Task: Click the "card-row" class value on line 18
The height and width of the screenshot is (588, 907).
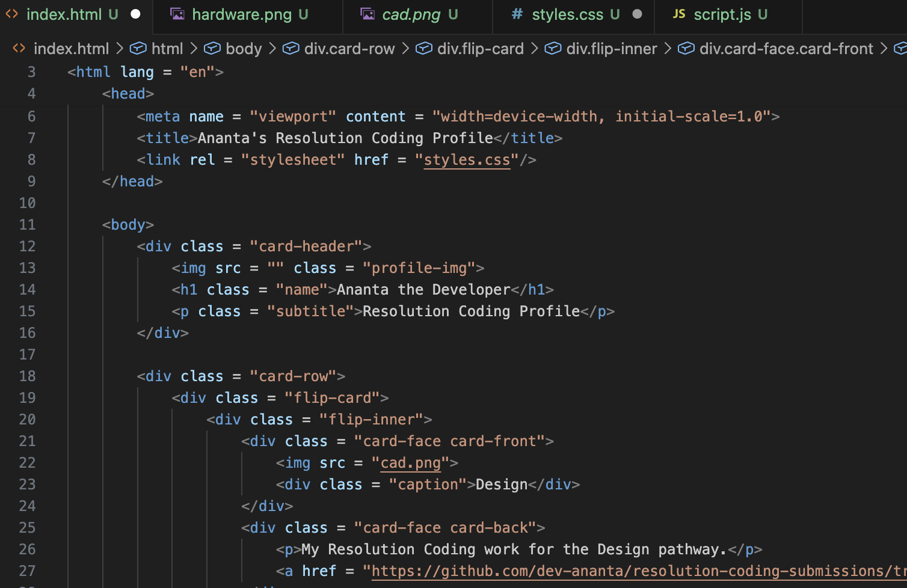Action: coord(293,376)
